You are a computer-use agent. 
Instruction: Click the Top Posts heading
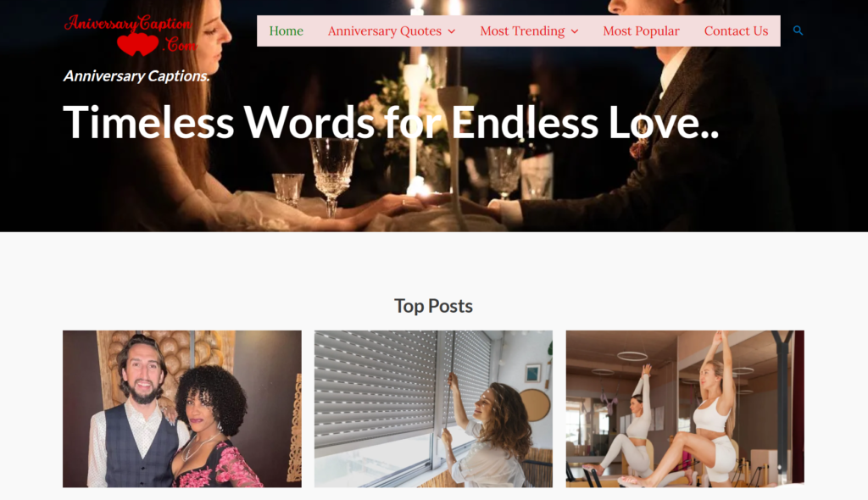(433, 306)
